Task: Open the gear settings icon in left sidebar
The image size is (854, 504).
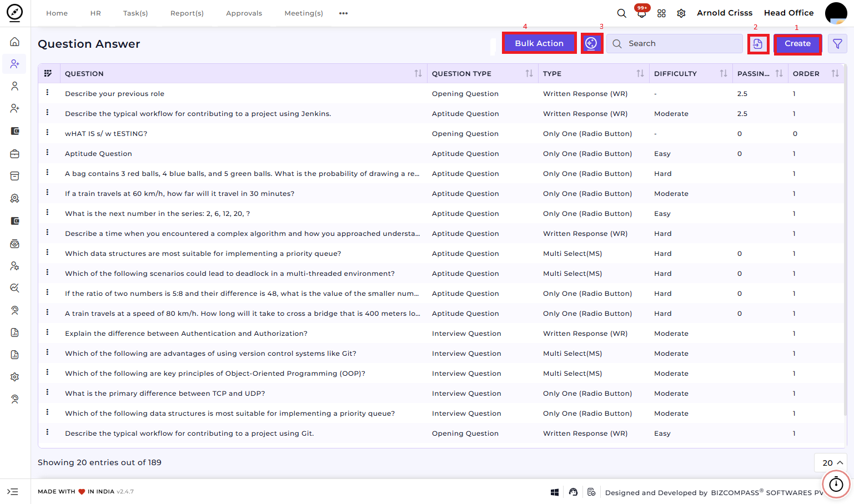Action: pyautogui.click(x=15, y=377)
